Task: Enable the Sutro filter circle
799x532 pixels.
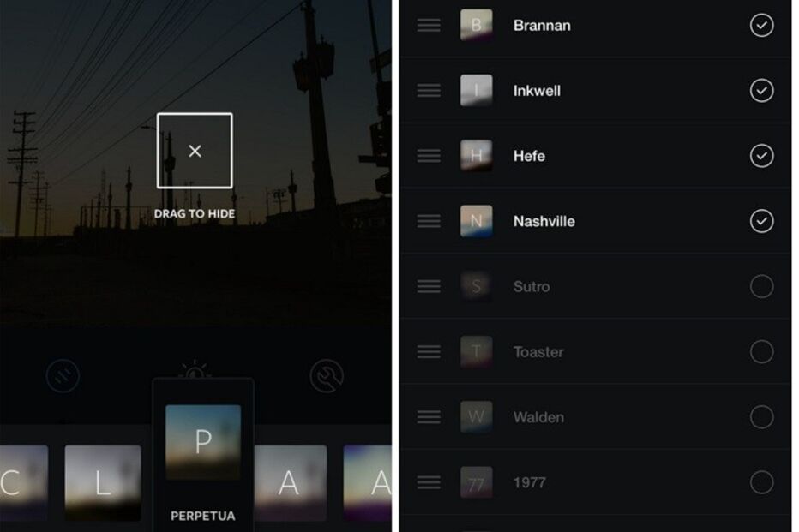Action: [x=762, y=286]
